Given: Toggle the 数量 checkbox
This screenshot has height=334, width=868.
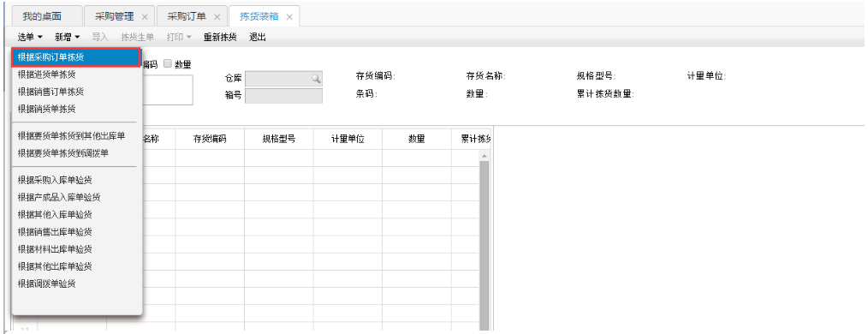Looking at the screenshot, I should [x=168, y=63].
